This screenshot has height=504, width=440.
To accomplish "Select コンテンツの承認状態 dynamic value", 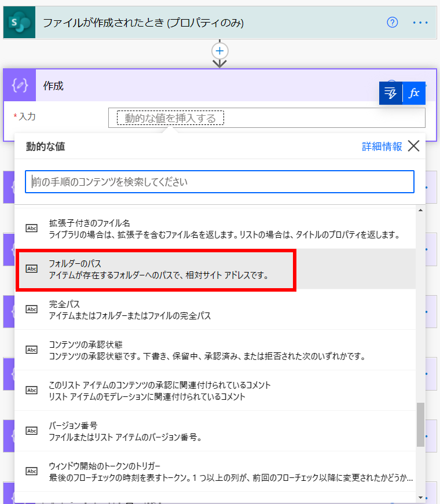I will click(x=215, y=350).
